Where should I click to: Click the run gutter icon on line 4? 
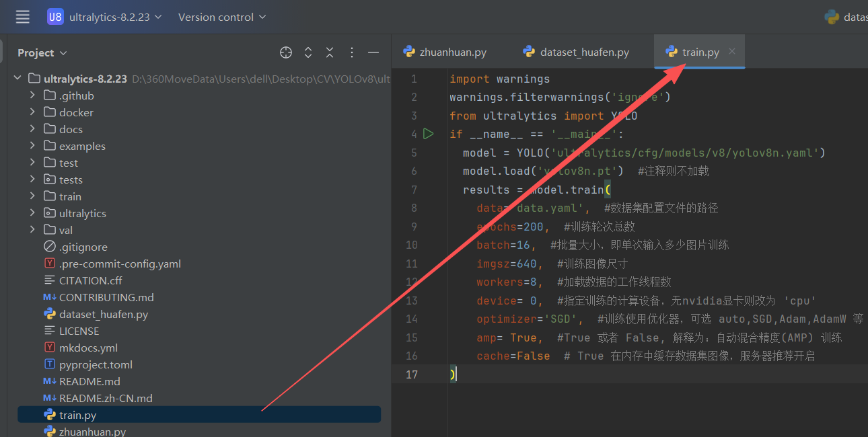click(429, 134)
